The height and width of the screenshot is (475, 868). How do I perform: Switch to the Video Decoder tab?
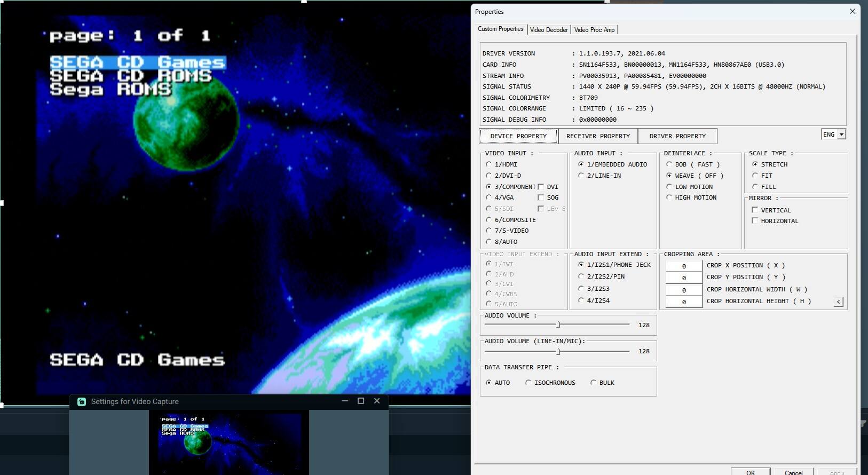[x=549, y=30]
